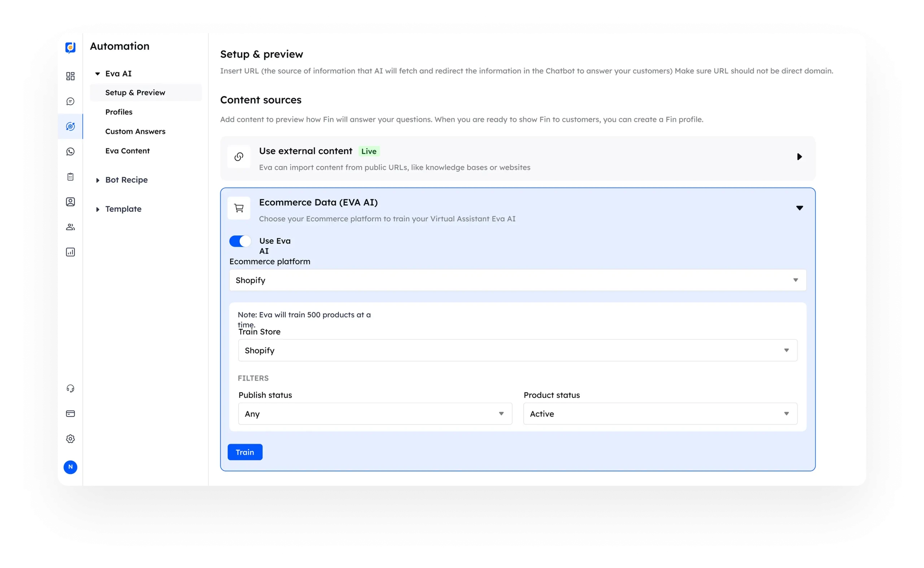Expand the Use external content section arrow
Image resolution: width=924 pixels, height=568 pixels.
coord(799,157)
